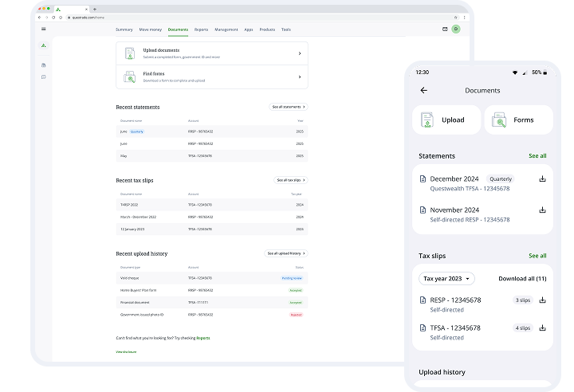
Task: Bookmark the page with the star icon
Action: 456,18
